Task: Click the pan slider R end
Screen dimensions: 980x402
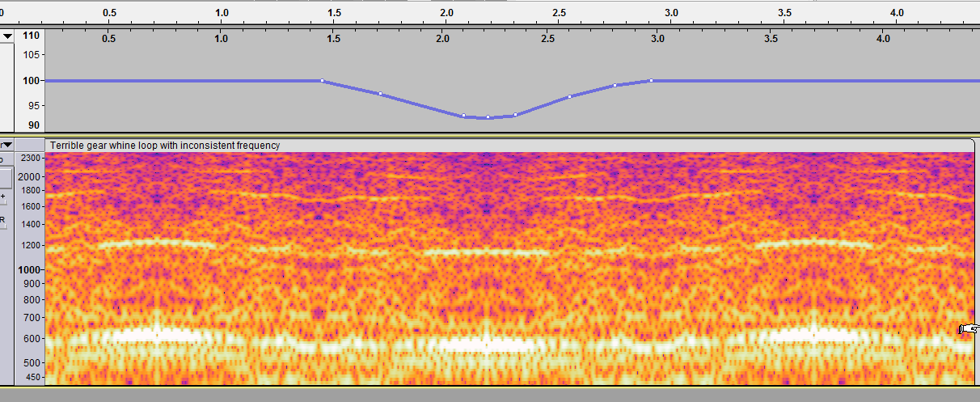Action: (3, 219)
